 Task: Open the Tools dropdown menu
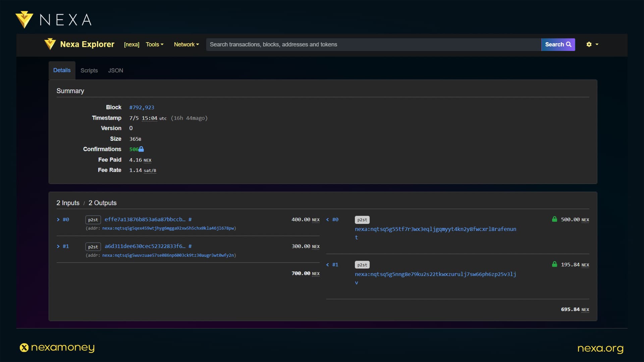click(x=155, y=44)
